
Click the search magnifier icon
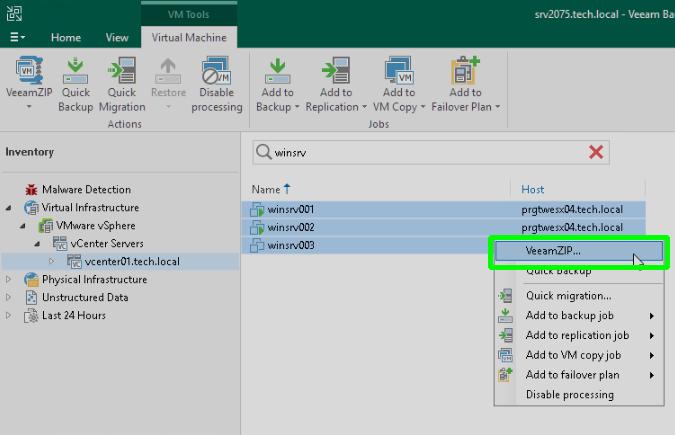pos(263,152)
